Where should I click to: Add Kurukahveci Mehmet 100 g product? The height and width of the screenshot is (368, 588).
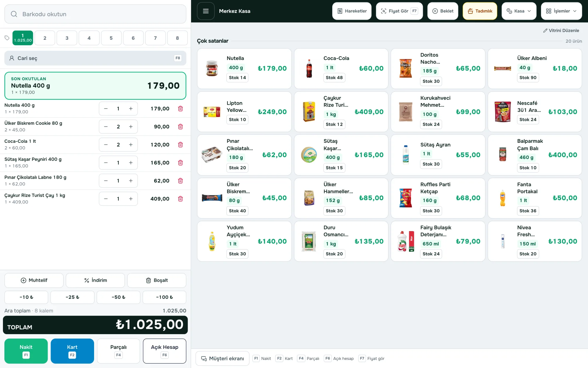(438, 112)
